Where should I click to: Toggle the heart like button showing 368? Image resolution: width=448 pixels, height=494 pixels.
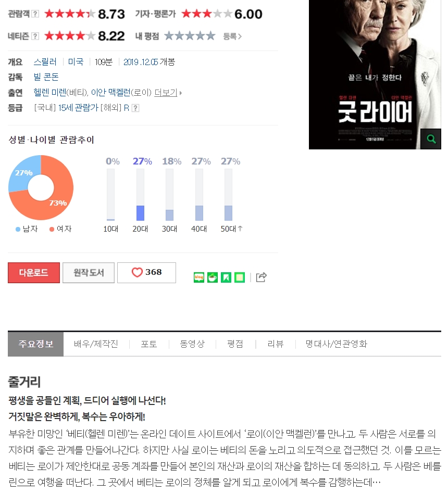coord(146,273)
